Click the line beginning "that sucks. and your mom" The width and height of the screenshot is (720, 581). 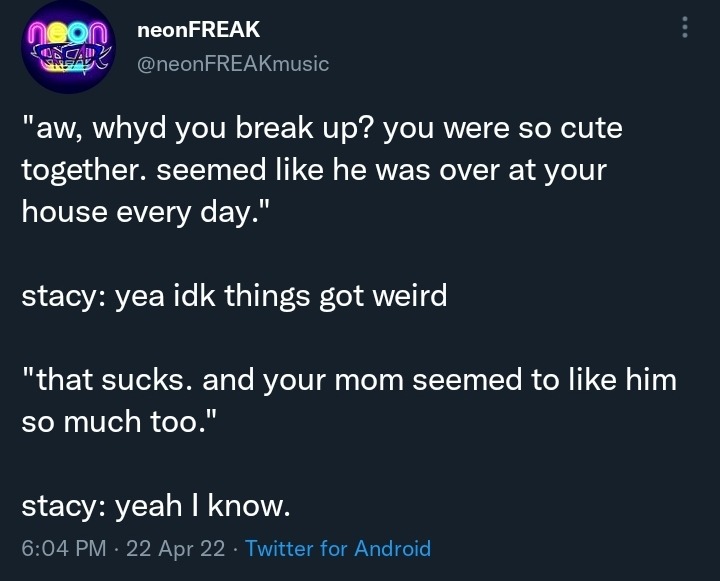coord(349,380)
